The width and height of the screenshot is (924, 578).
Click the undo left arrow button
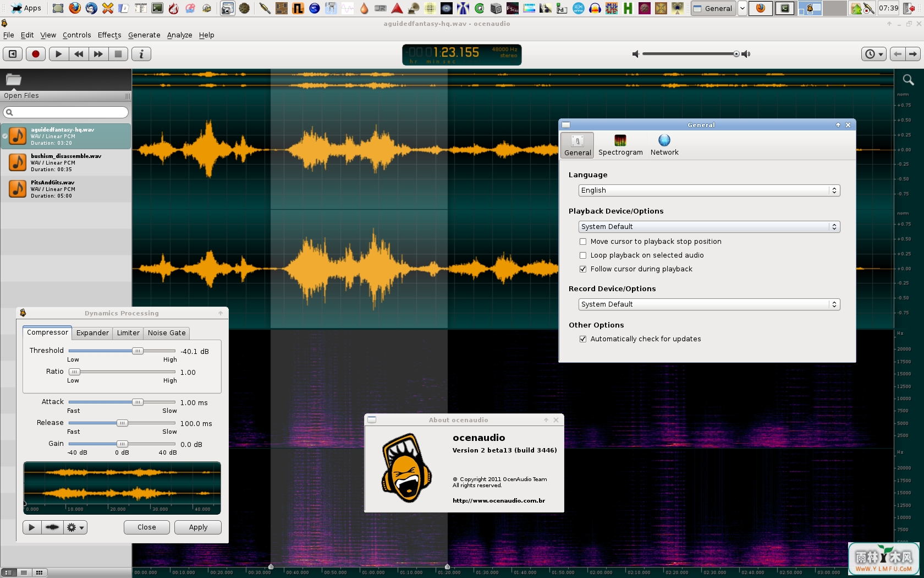click(898, 54)
